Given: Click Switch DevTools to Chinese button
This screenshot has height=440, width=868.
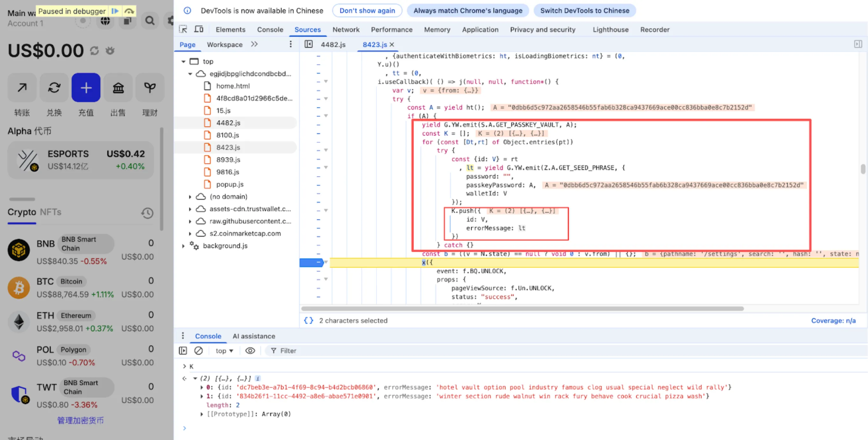Looking at the screenshot, I should 585,11.
